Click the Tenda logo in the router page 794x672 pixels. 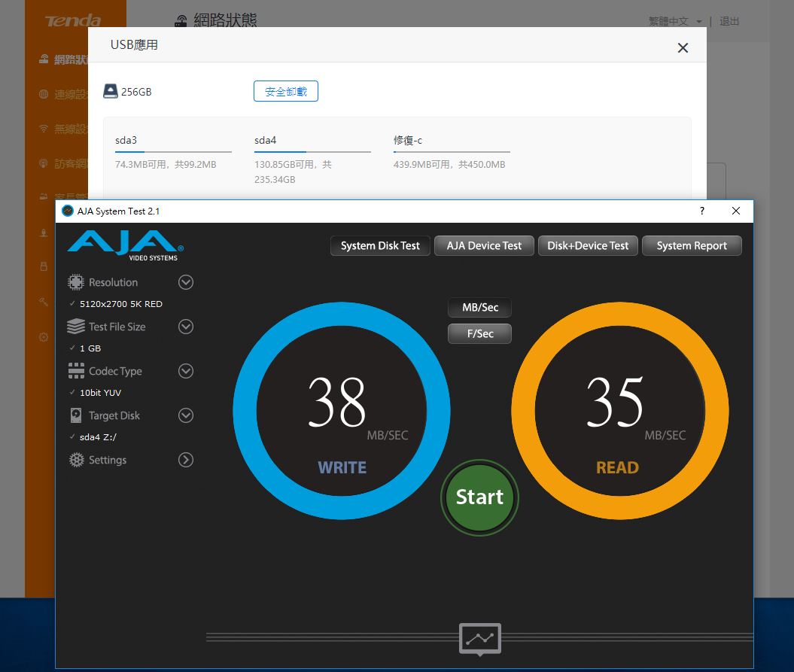(x=73, y=21)
